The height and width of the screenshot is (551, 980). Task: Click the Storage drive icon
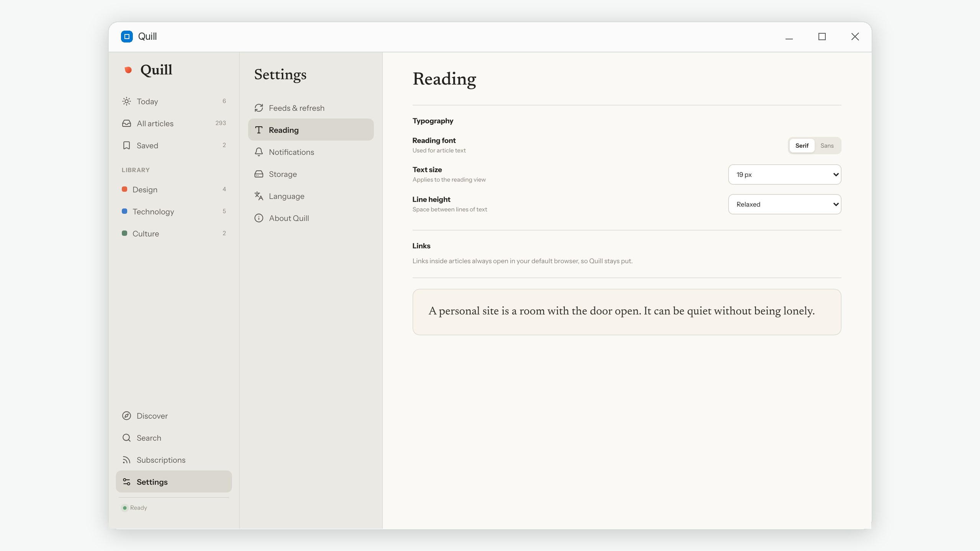259,174
